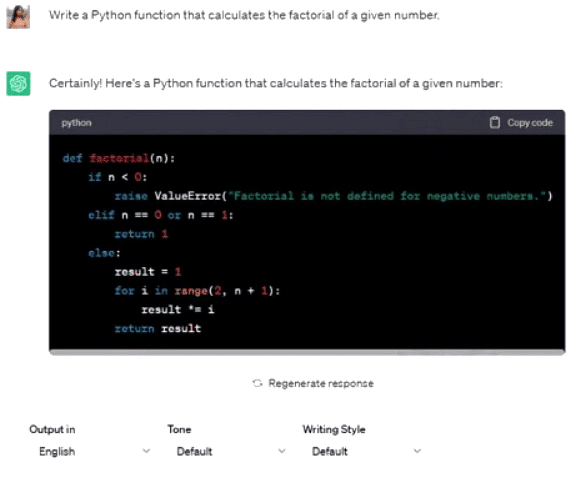Click the 'python' language label in code header

[x=76, y=123]
